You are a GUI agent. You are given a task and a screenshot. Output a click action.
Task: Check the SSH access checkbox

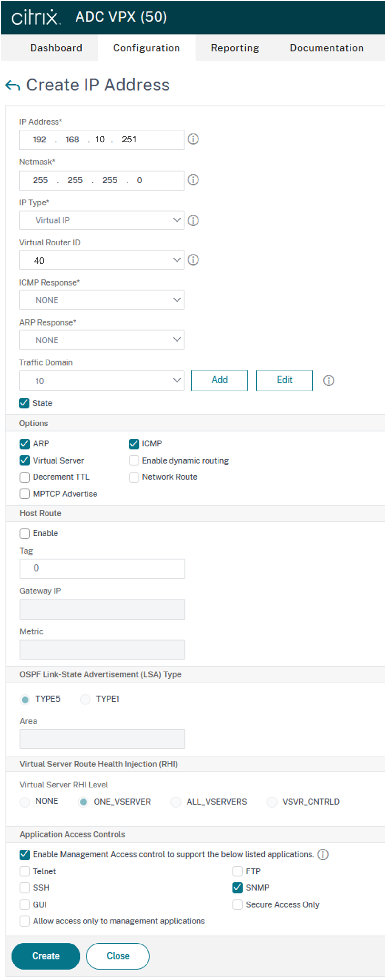coord(25,888)
